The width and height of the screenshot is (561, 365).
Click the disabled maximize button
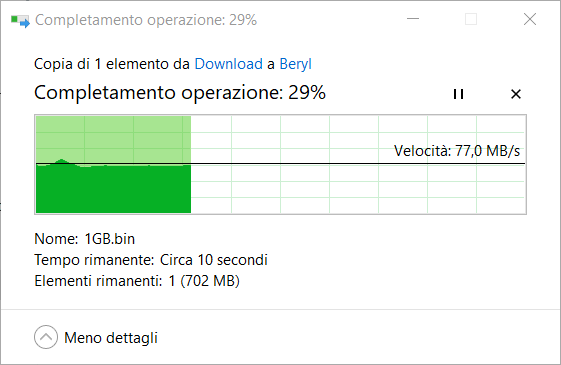pos(471,19)
